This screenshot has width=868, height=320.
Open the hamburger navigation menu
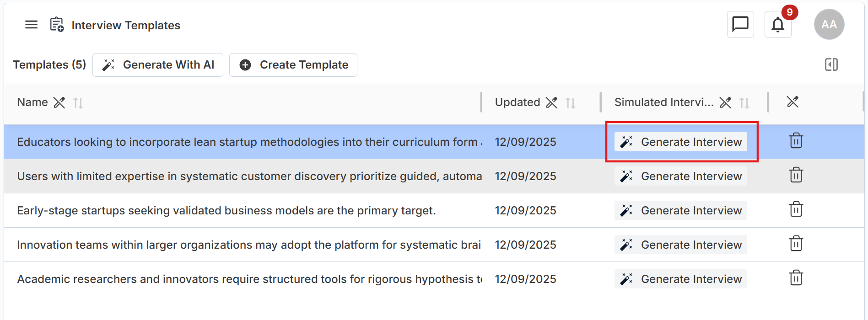tap(31, 25)
